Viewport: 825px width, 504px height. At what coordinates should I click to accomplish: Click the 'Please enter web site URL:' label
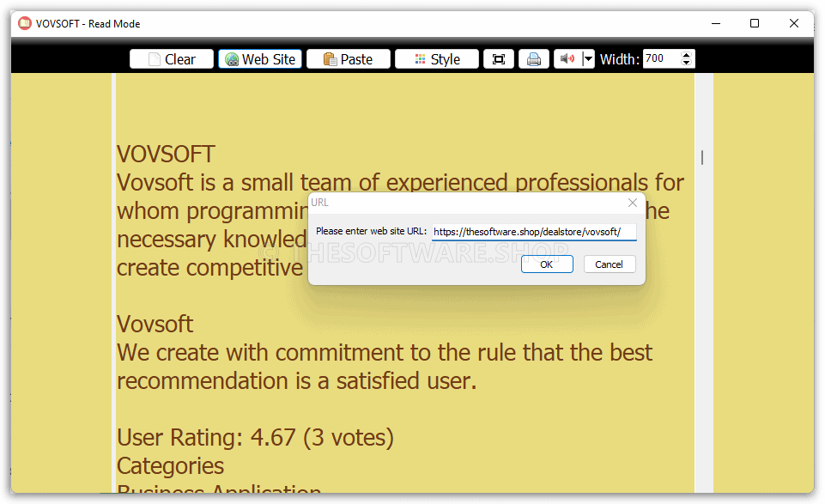click(372, 231)
